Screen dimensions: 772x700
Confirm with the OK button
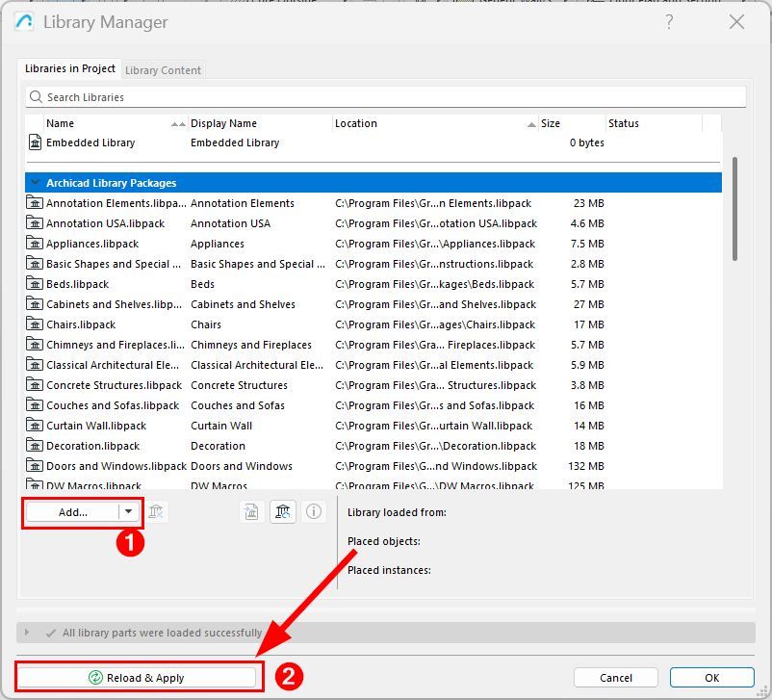click(x=711, y=677)
